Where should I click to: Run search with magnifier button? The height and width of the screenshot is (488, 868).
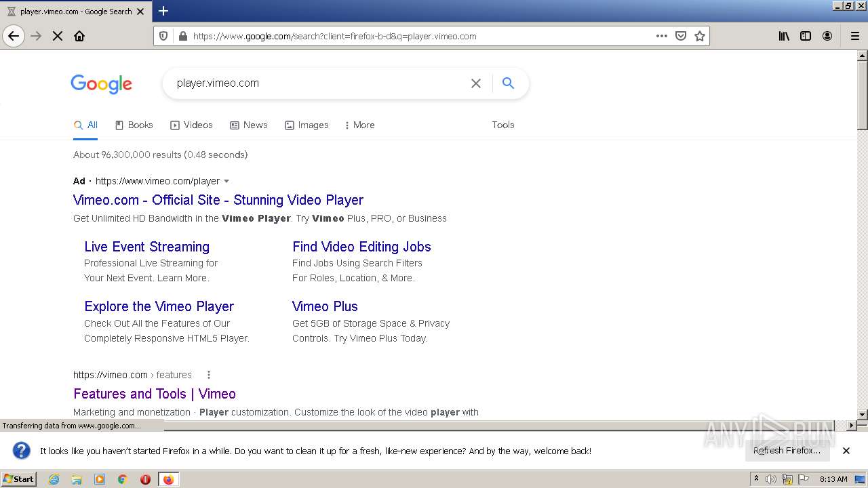[x=508, y=83]
